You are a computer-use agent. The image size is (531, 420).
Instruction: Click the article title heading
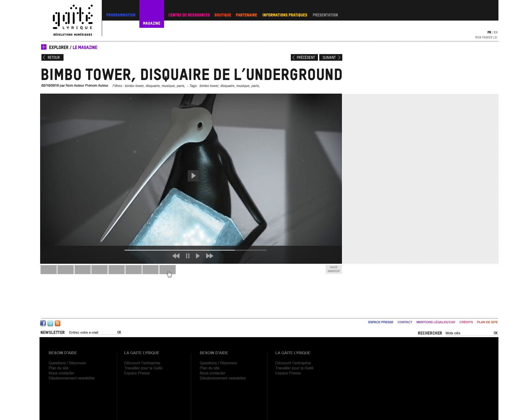pyautogui.click(x=192, y=75)
